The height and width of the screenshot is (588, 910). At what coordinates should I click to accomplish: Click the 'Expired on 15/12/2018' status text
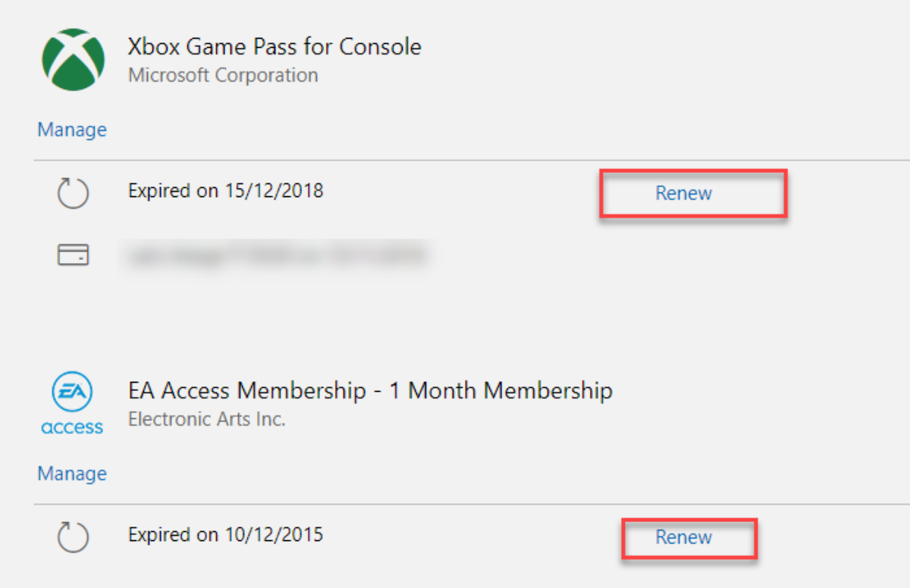(x=226, y=190)
